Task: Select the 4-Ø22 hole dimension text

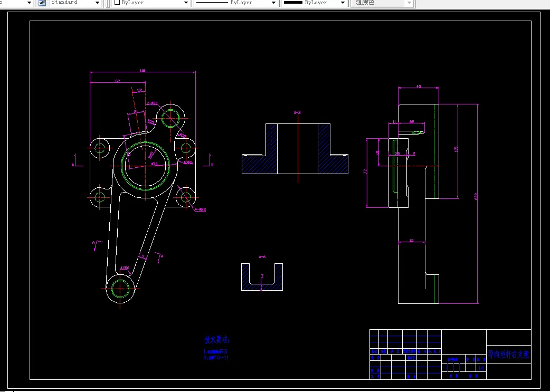Action: (200, 209)
